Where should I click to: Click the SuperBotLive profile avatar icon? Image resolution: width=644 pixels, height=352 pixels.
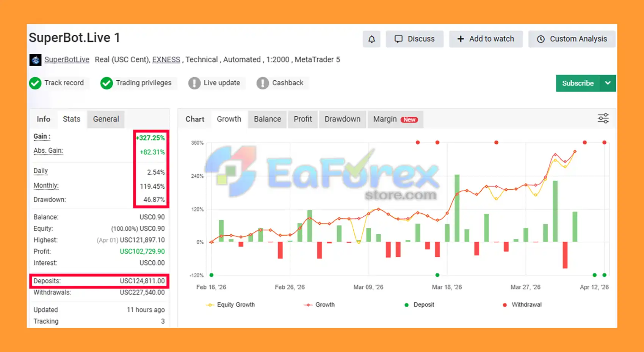click(x=35, y=60)
